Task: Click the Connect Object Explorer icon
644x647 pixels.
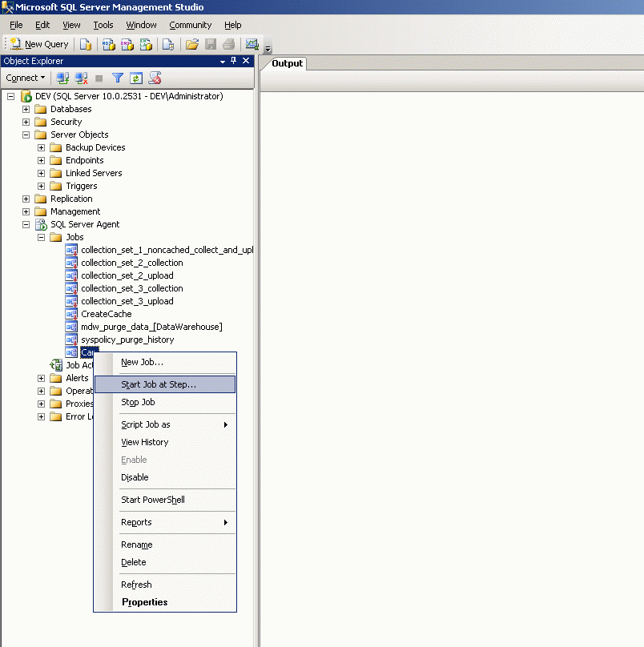Action: 62,78
